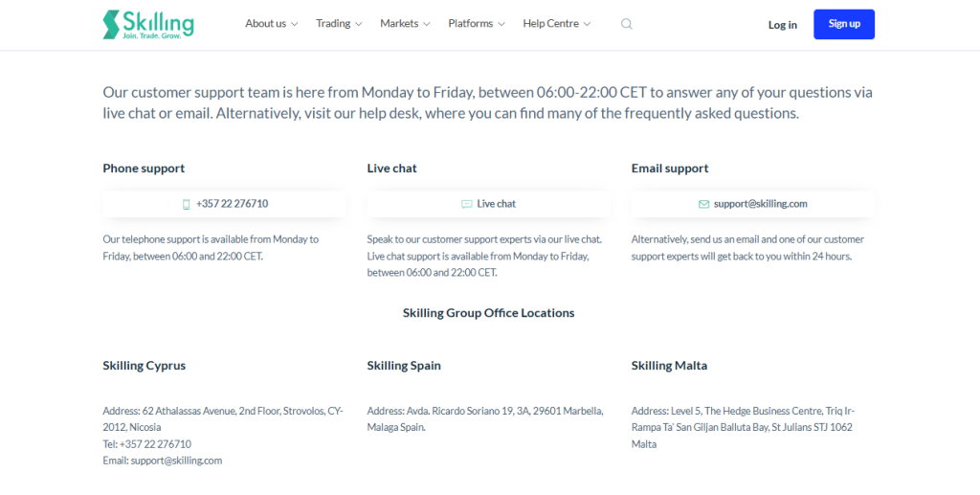The height and width of the screenshot is (495, 980).
Task: Click the Skilling Malta office heading
Action: point(669,366)
